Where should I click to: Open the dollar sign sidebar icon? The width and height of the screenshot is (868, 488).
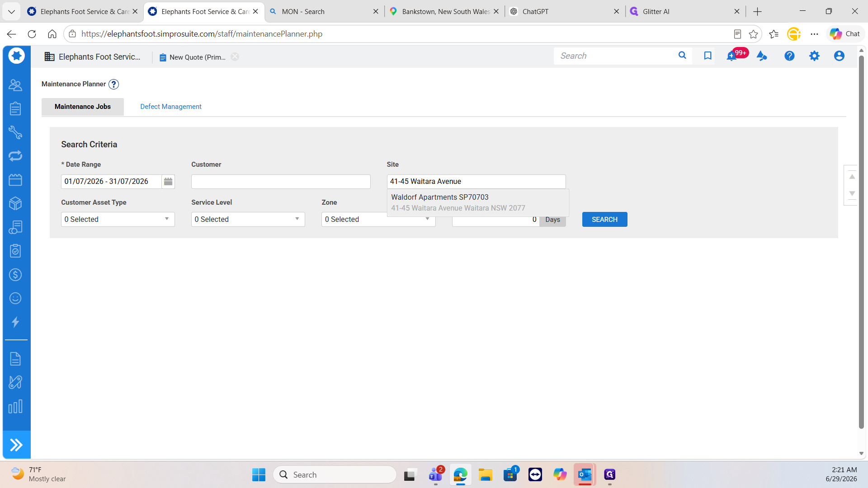click(15, 275)
